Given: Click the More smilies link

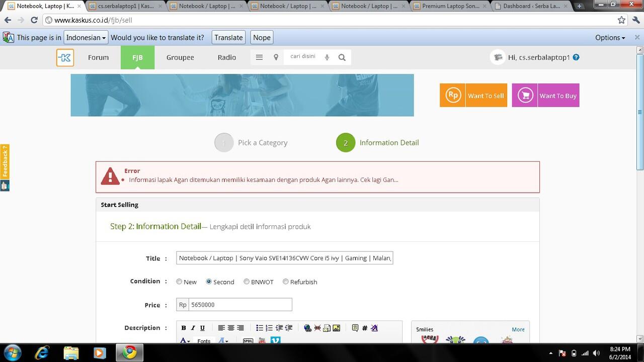Looking at the screenshot, I should [518, 329].
